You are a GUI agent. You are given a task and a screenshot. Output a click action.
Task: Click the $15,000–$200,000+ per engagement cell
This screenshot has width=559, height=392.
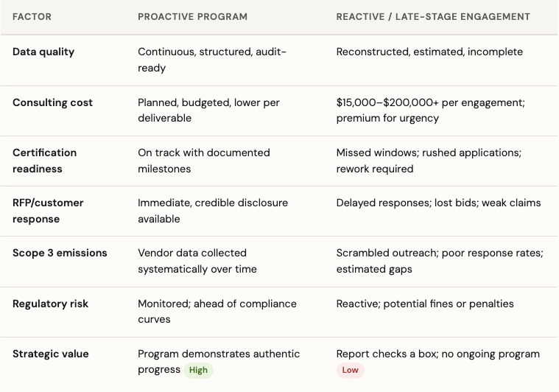click(x=431, y=111)
